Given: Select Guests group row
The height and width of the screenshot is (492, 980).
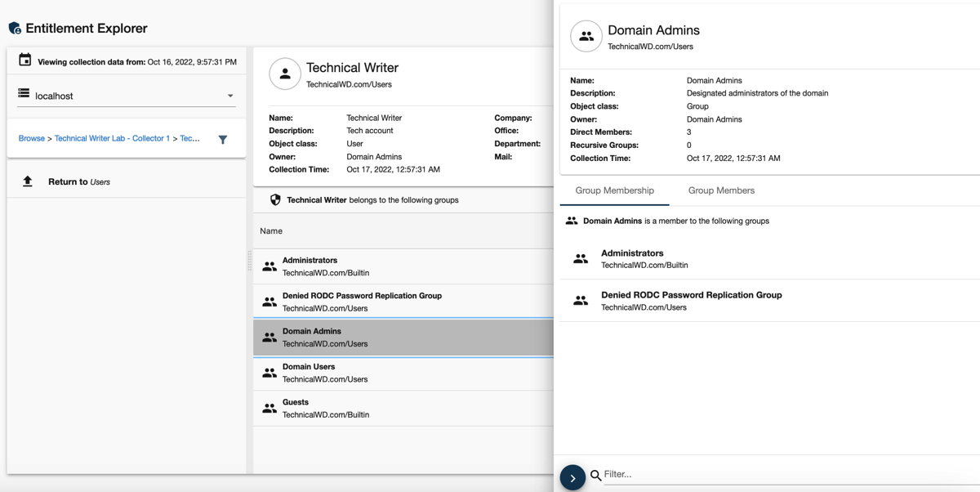Looking at the screenshot, I should pyautogui.click(x=403, y=408).
